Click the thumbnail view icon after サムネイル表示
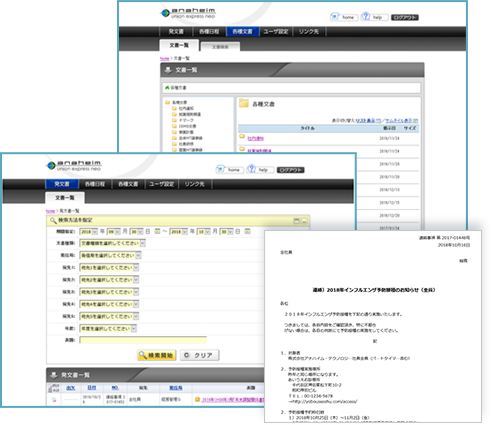491x425 pixels. 415,120
